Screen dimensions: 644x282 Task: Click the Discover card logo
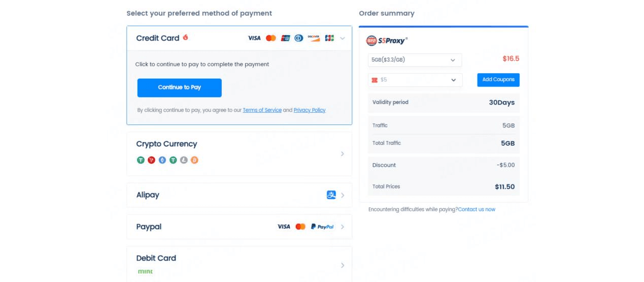314,38
